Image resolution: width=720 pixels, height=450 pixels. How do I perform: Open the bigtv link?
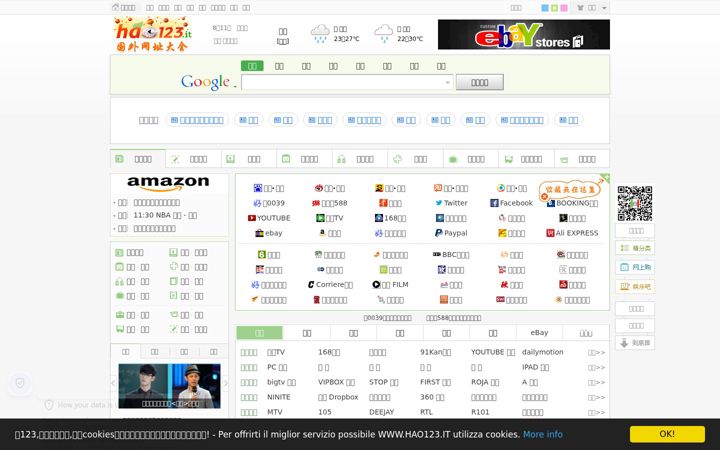281,382
